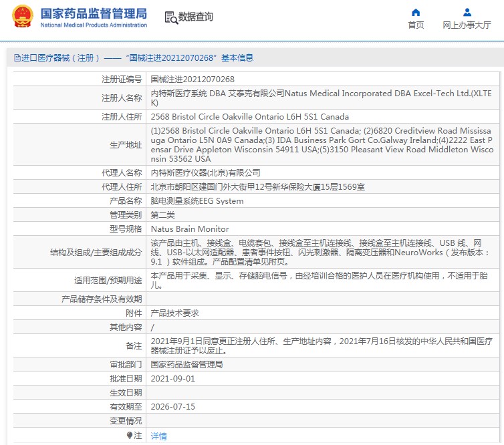Click 国家药品监督管理局 site title

[94, 14]
